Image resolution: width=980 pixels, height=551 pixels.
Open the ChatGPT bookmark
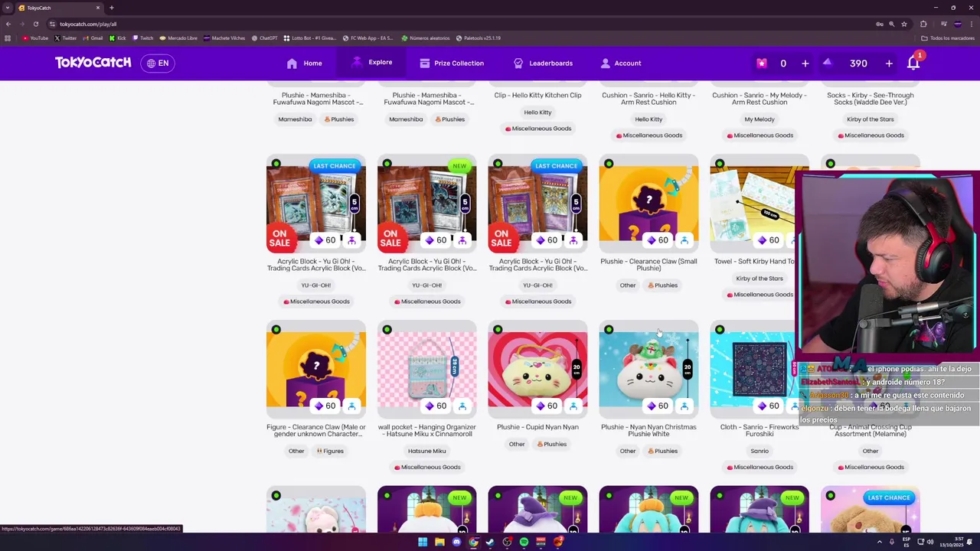pos(264,38)
